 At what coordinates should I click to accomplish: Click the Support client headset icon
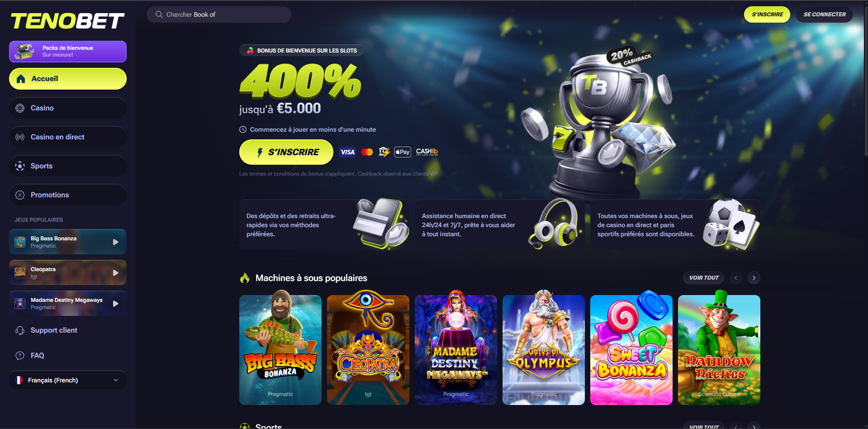coord(20,330)
